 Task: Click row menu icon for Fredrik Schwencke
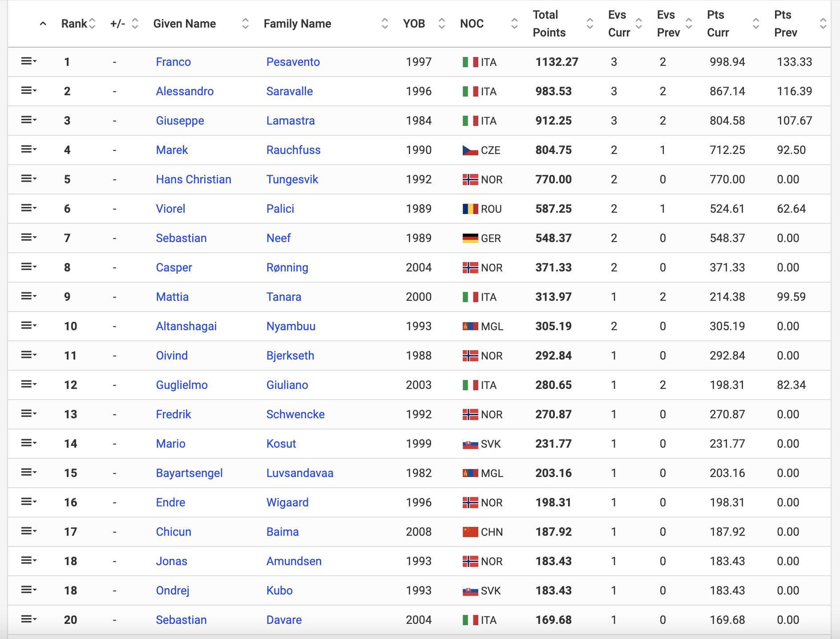(x=28, y=414)
